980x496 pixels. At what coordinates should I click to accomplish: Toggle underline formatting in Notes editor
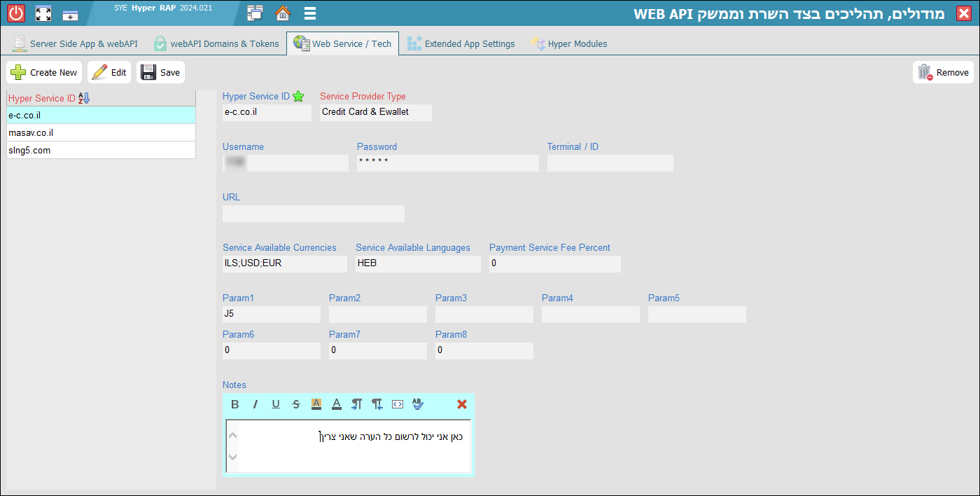coord(276,404)
